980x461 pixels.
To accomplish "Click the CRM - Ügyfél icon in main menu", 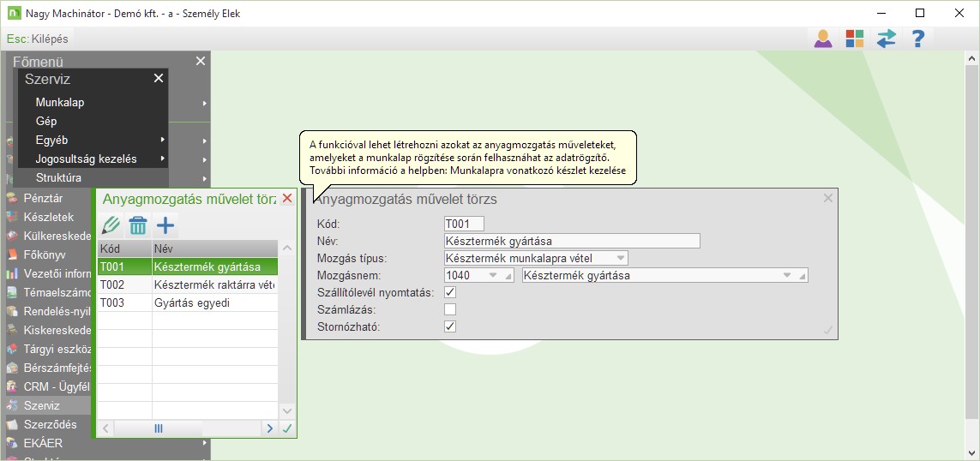I will tap(11, 386).
